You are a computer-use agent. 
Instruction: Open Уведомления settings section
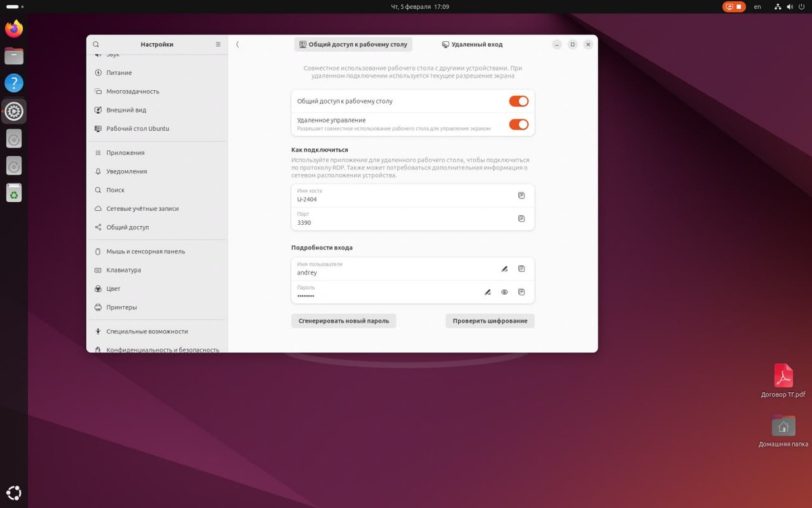point(157,171)
